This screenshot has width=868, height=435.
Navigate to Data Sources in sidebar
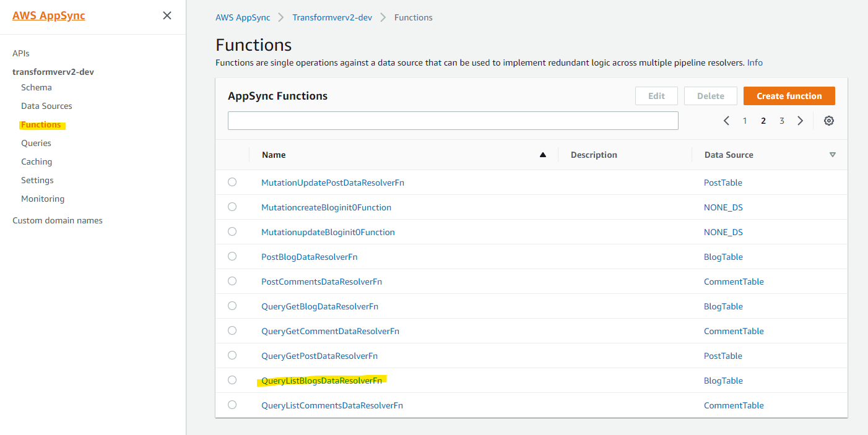pos(46,106)
